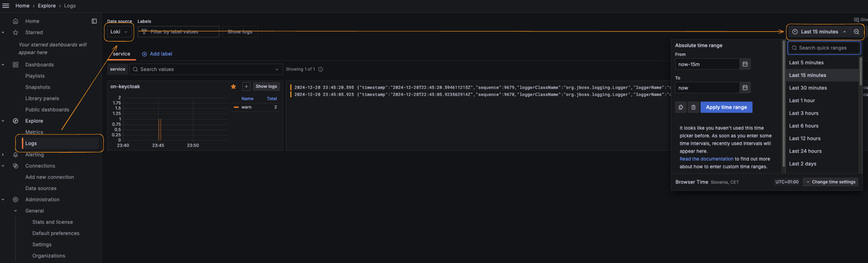Open the Loki data source dropdown
Screen dimensions: 868x263
pyautogui.click(x=119, y=32)
